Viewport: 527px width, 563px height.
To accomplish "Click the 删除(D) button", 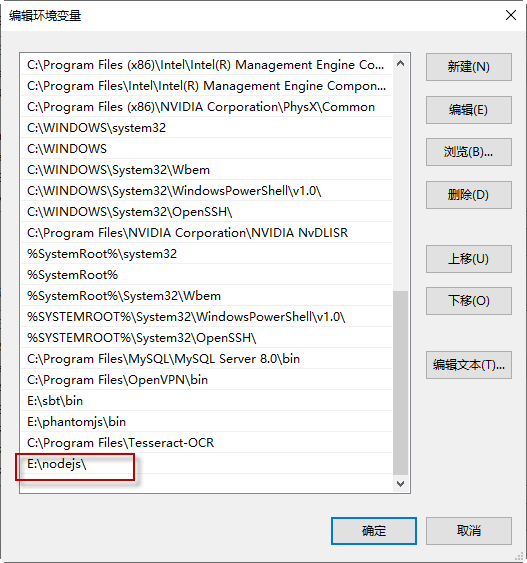I will 468,195.
